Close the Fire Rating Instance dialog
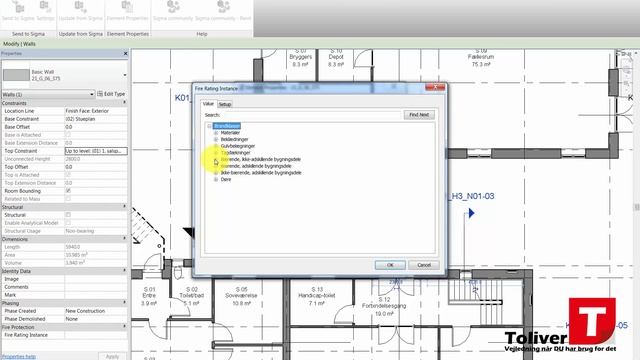The image size is (640, 360). click(435, 87)
